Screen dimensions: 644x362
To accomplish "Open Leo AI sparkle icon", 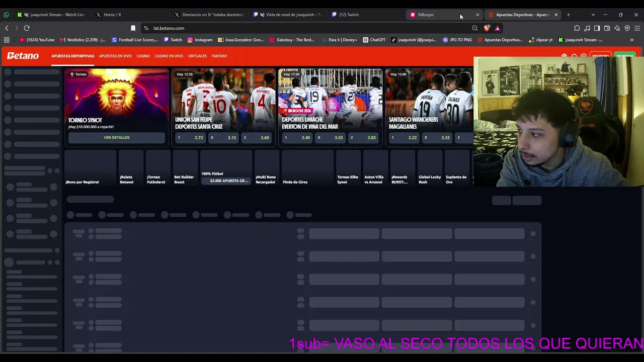I will click(617, 28).
